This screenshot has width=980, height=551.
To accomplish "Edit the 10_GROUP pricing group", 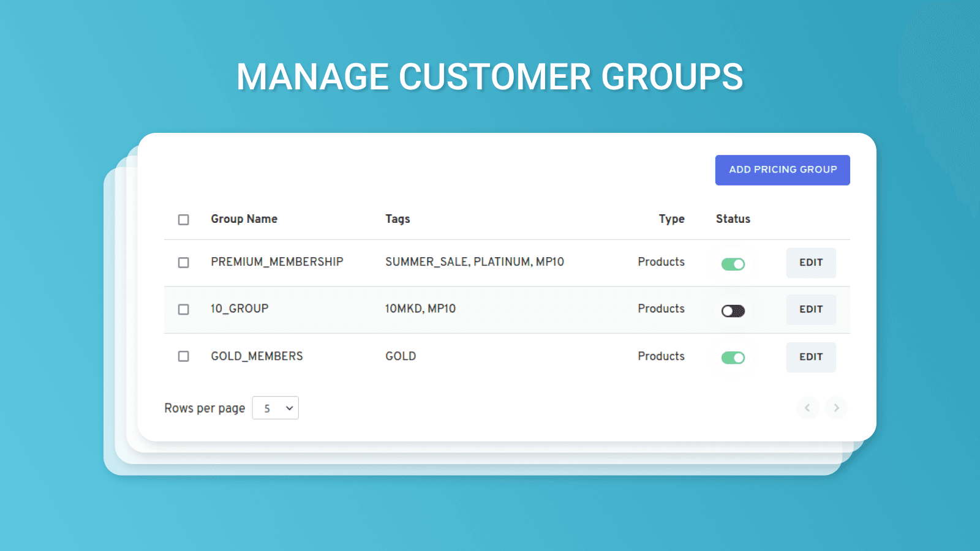I will coord(811,310).
